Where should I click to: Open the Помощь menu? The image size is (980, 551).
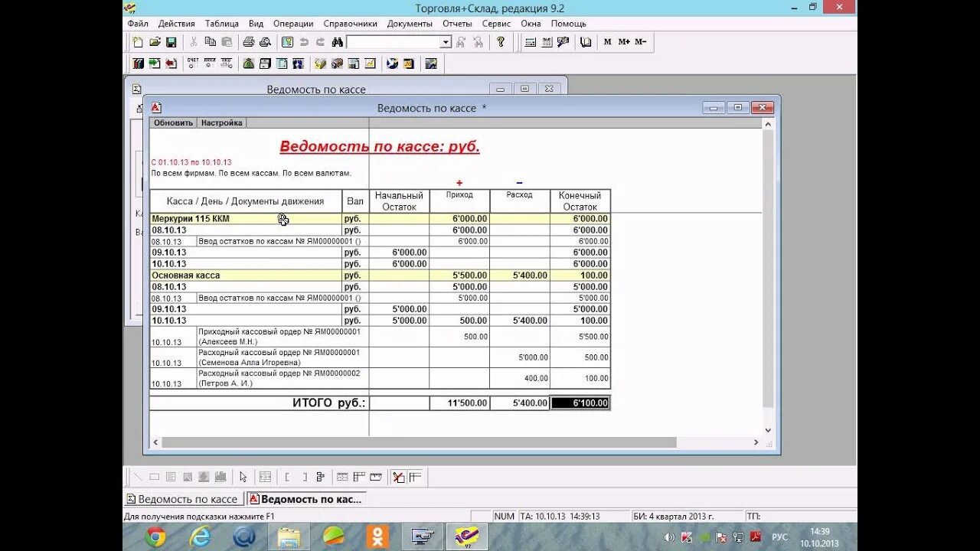click(569, 24)
